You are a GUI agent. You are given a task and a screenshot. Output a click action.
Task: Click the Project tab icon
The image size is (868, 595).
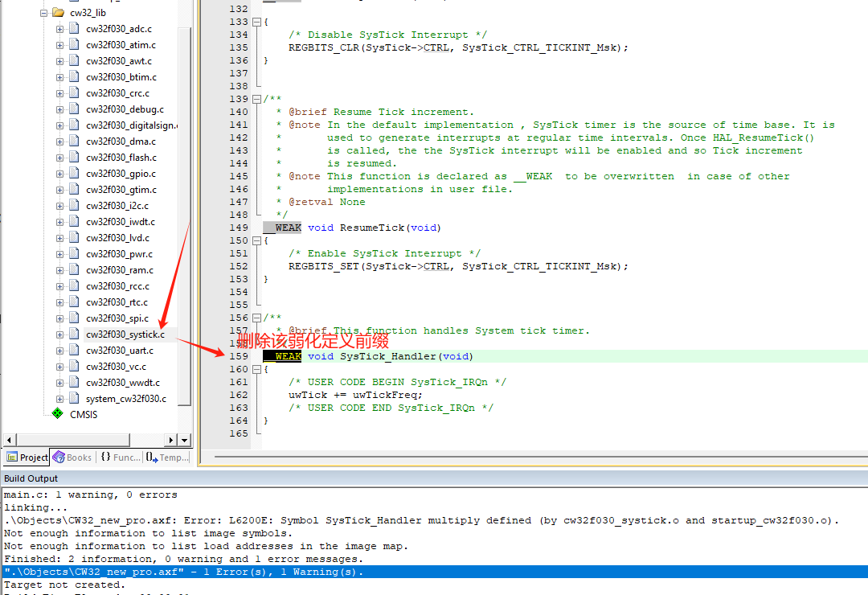pos(12,457)
